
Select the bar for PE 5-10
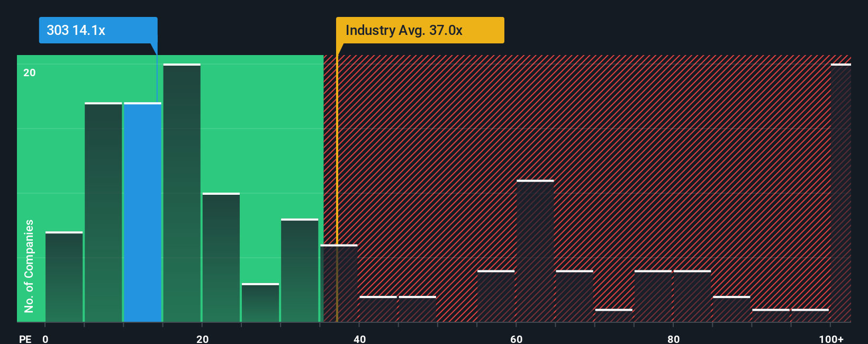103,212
